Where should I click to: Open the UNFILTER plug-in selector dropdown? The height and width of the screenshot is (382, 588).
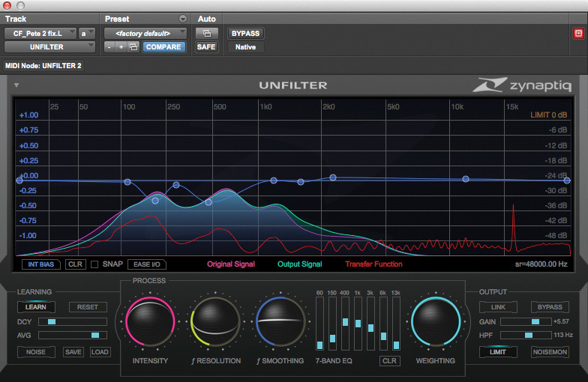tap(49, 46)
